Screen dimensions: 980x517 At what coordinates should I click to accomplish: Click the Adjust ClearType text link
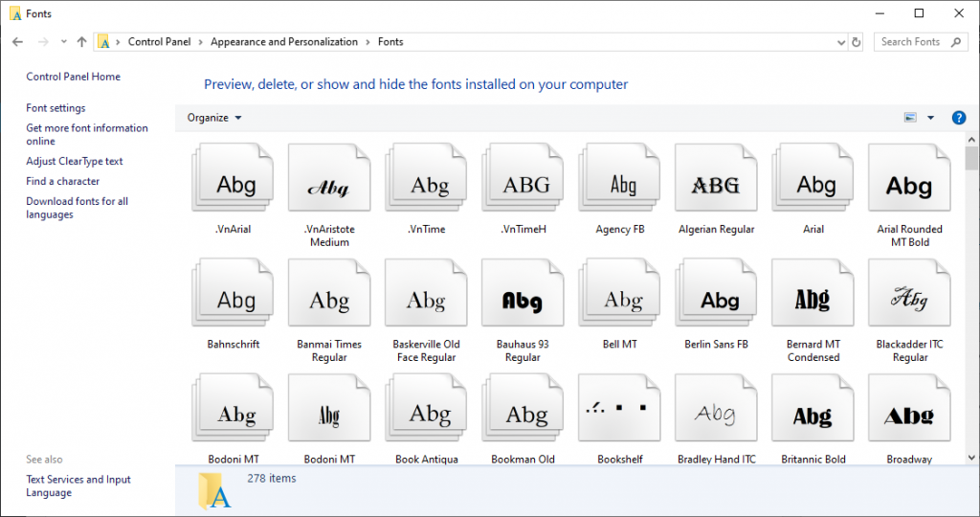[75, 162]
